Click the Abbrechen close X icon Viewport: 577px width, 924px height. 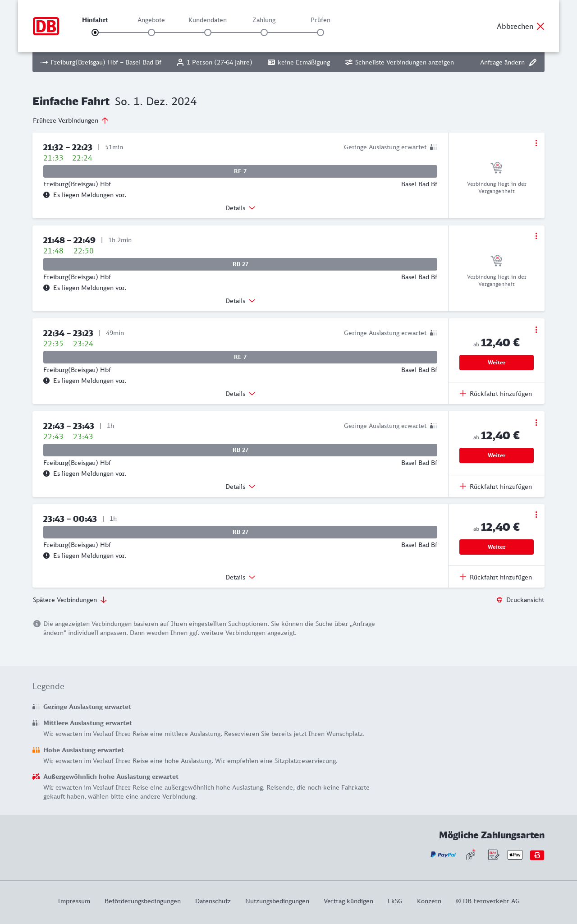540,26
